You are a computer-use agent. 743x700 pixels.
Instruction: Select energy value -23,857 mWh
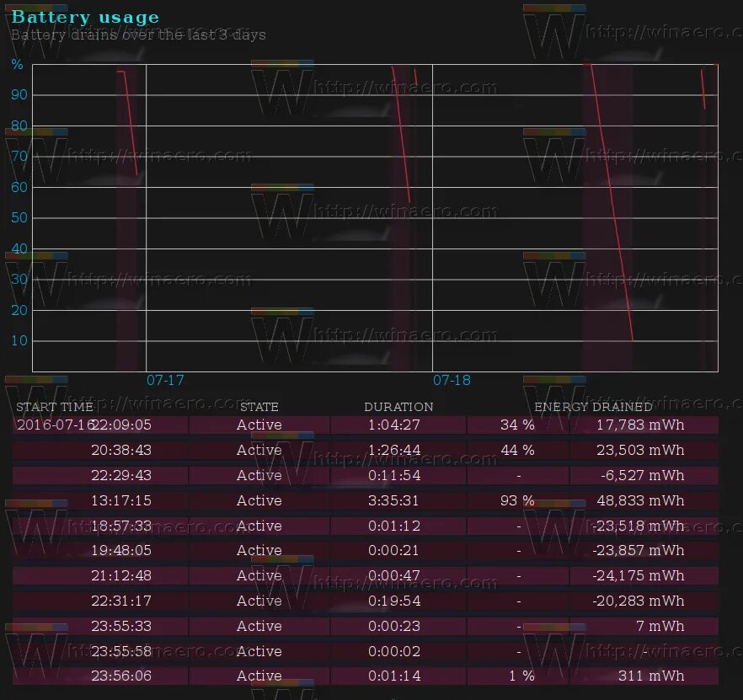(639, 550)
